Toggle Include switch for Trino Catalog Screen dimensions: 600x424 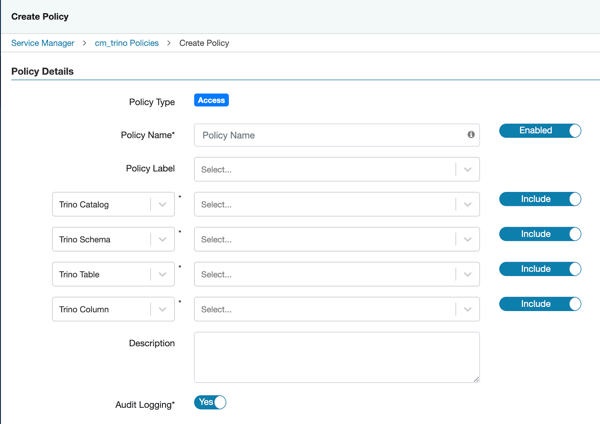tap(540, 199)
